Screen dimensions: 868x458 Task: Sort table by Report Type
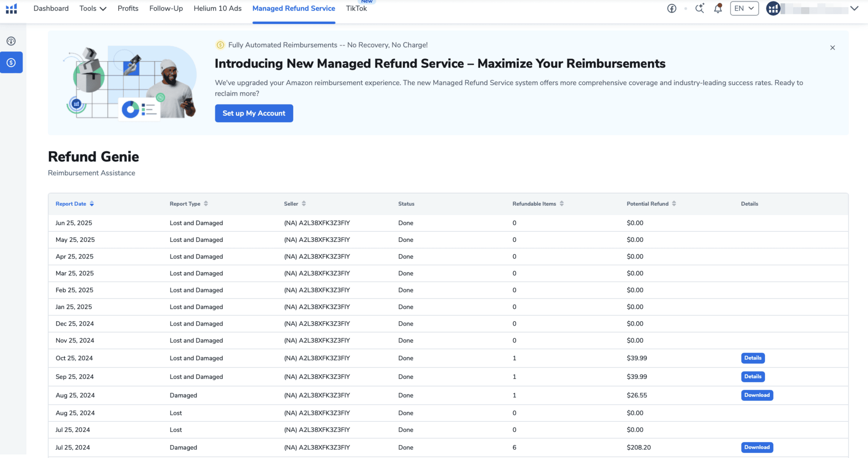click(189, 204)
